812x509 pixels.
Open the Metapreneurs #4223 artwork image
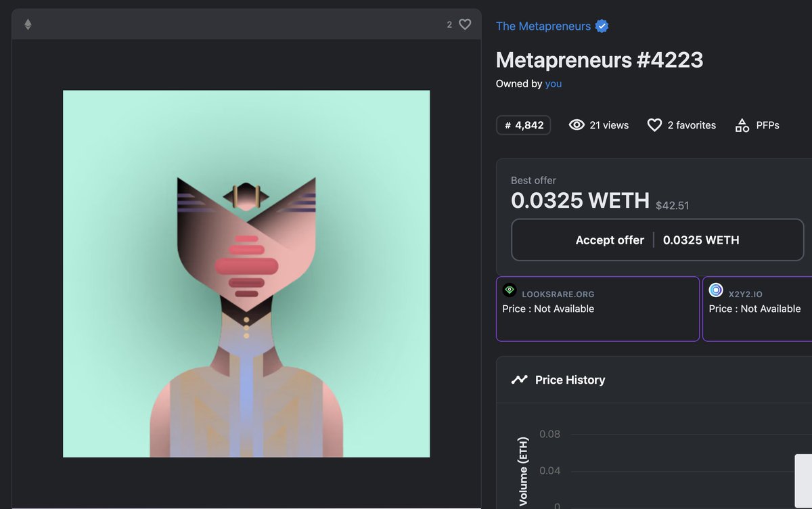[x=246, y=273]
